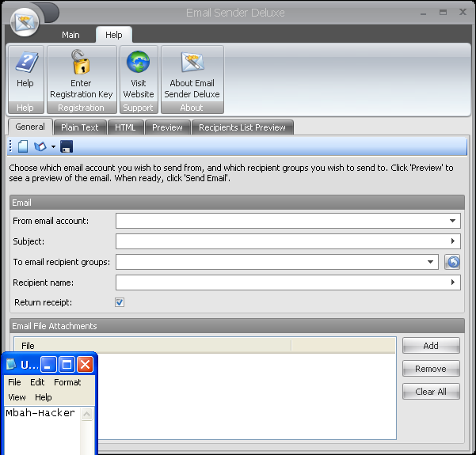
Task: Click Notepad scrollbar up arrow
Action: coord(87,414)
